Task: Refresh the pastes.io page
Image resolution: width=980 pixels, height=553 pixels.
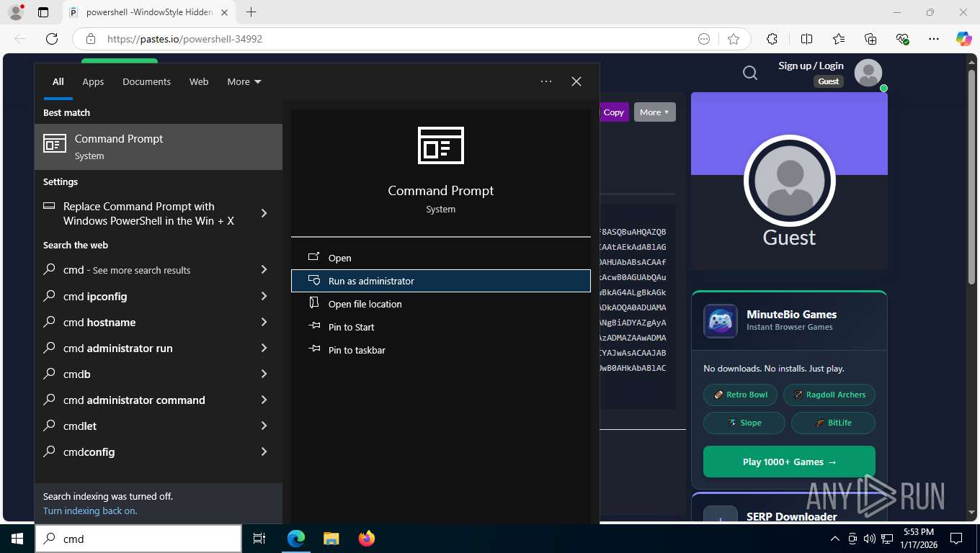Action: pos(52,39)
